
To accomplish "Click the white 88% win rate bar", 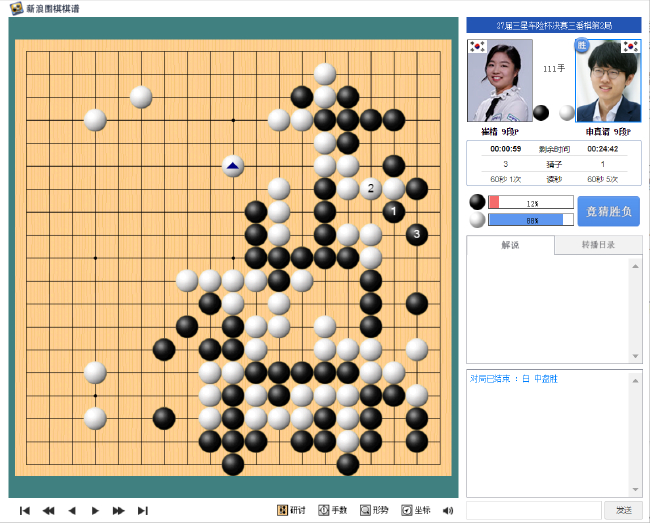I will pyautogui.click(x=531, y=220).
